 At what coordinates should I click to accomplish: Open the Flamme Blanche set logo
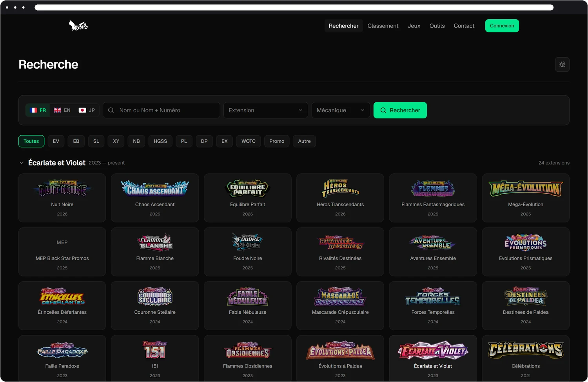[x=155, y=242]
